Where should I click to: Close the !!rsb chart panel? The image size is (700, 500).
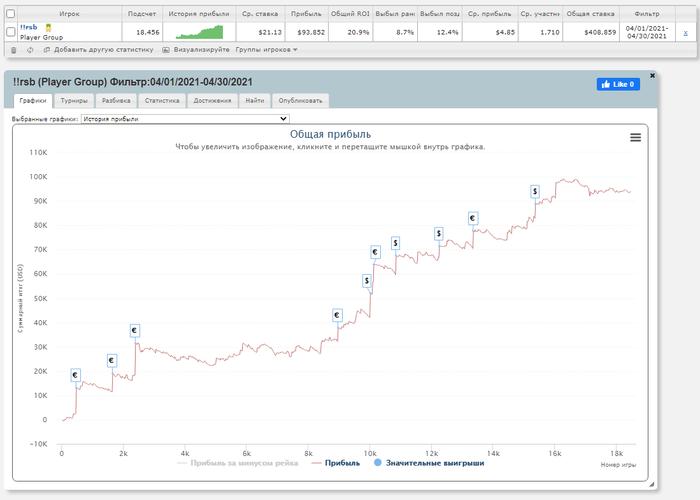[652, 75]
